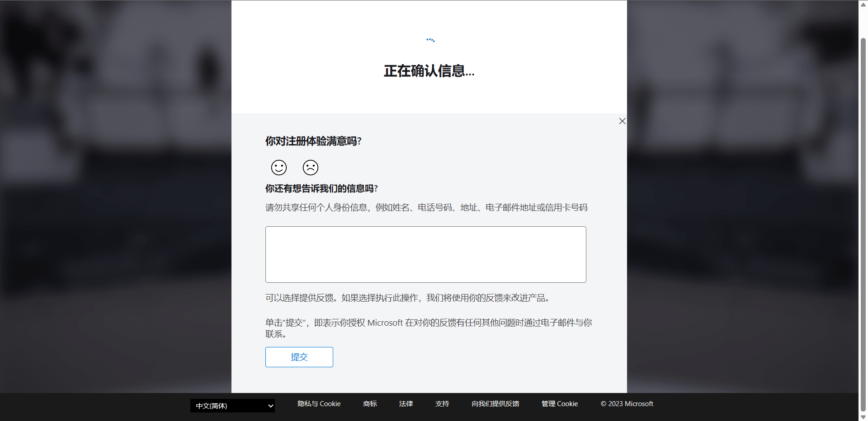Click the vertical scrollbar thumb

click(x=863, y=217)
